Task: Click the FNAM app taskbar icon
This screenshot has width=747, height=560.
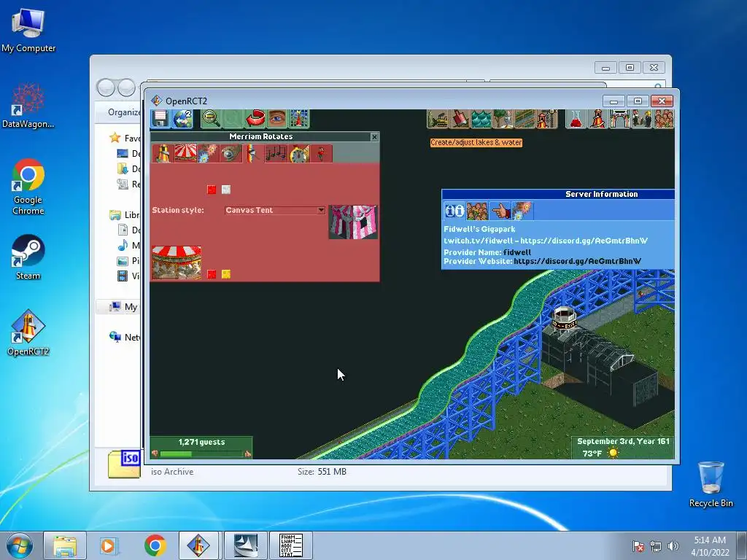Action: coord(291,545)
